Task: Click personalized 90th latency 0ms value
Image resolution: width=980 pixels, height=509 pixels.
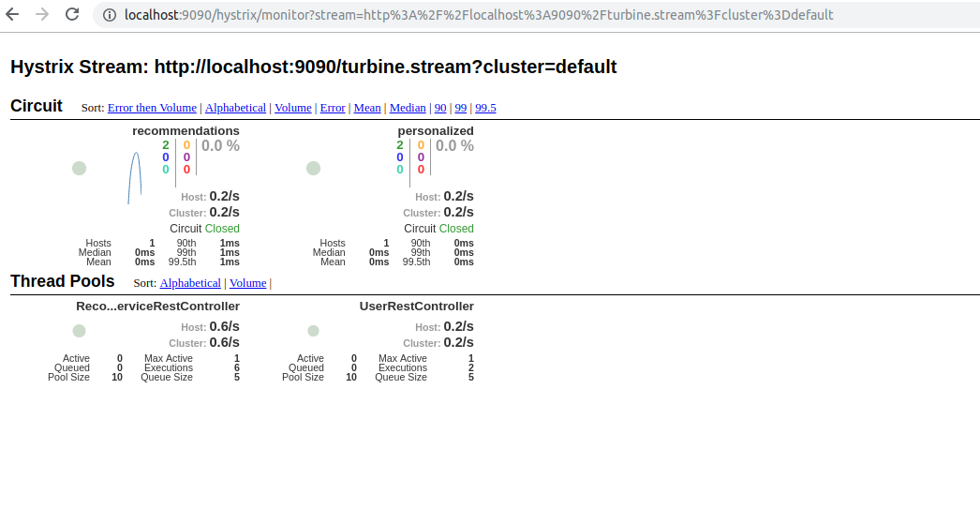Action: pos(464,243)
